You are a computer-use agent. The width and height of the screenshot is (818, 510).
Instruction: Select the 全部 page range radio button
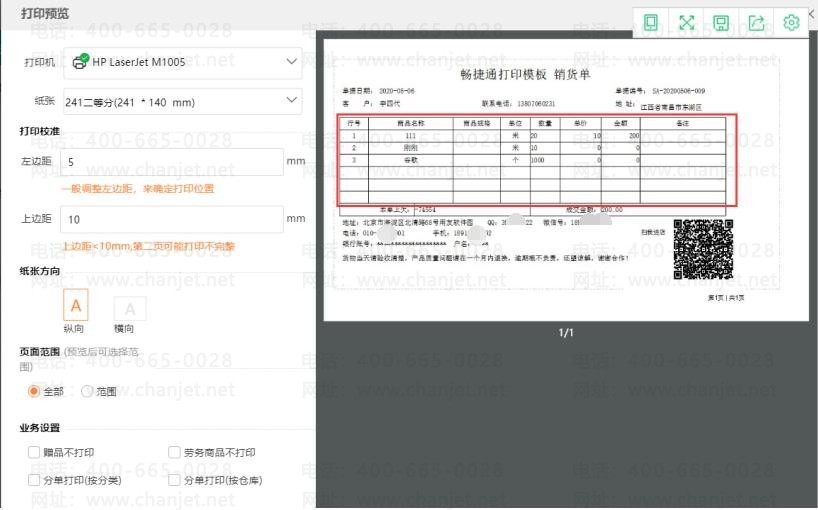[34, 391]
